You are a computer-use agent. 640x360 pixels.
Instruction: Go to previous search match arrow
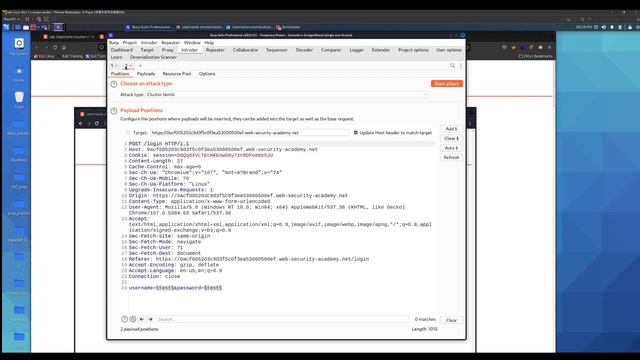[142, 319]
